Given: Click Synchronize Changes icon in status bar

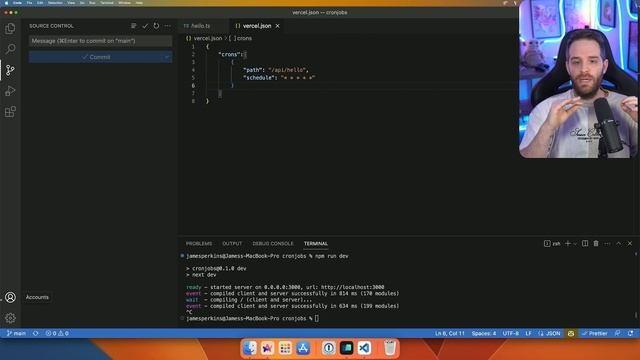Looking at the screenshot, I should pos(36,333).
